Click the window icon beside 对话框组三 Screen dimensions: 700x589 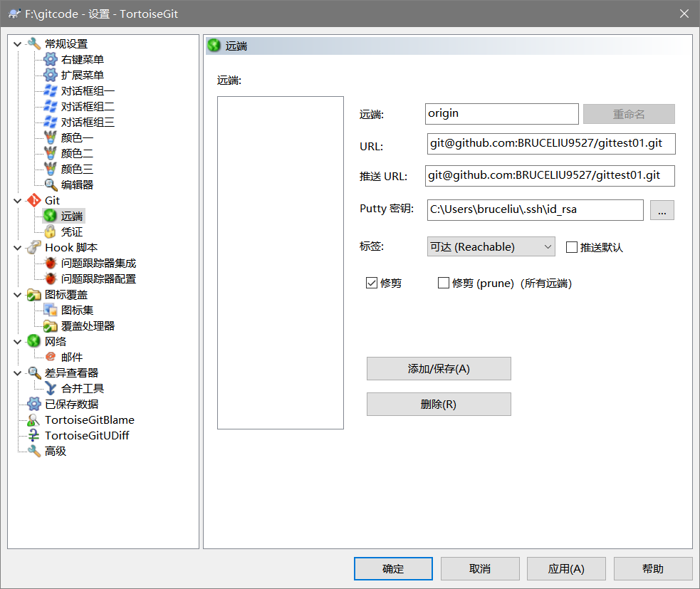click(51, 122)
